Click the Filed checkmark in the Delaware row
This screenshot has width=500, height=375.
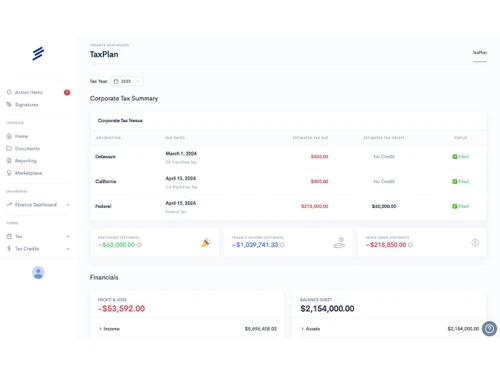[455, 157]
